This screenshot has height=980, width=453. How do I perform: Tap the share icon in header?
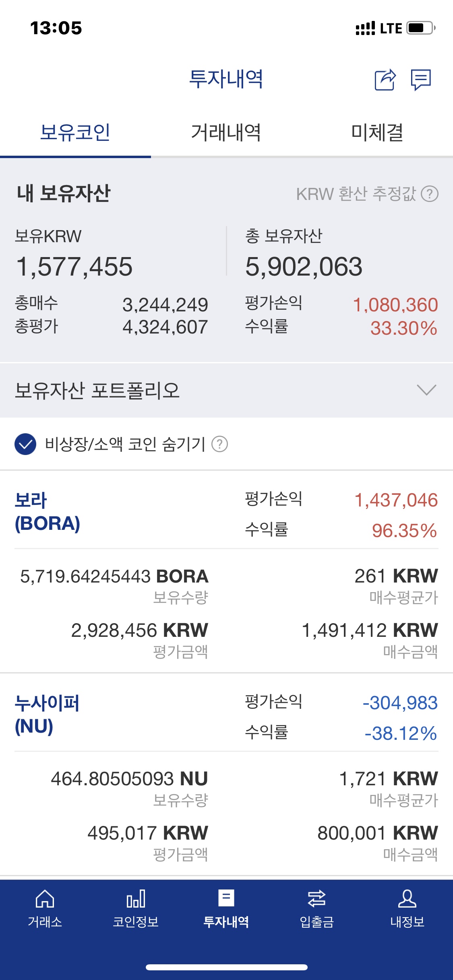tap(385, 80)
